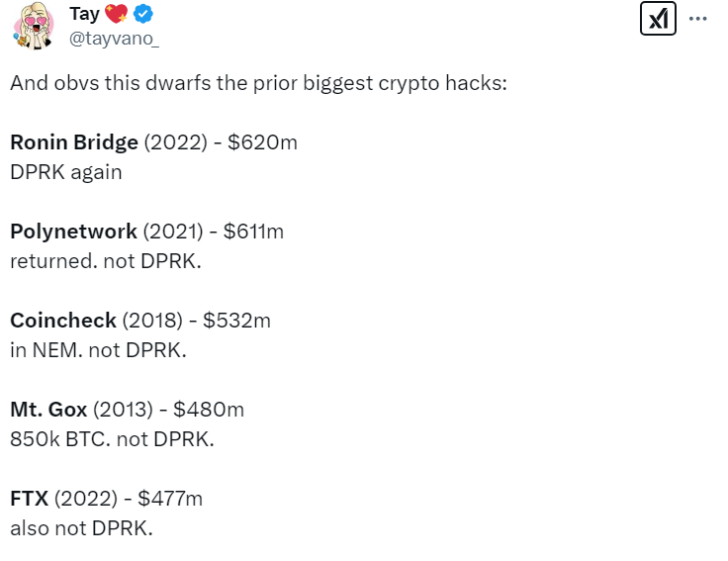728x561 pixels.
Task: Click the 'in NEM. not DPRK.' line
Action: coord(99,350)
